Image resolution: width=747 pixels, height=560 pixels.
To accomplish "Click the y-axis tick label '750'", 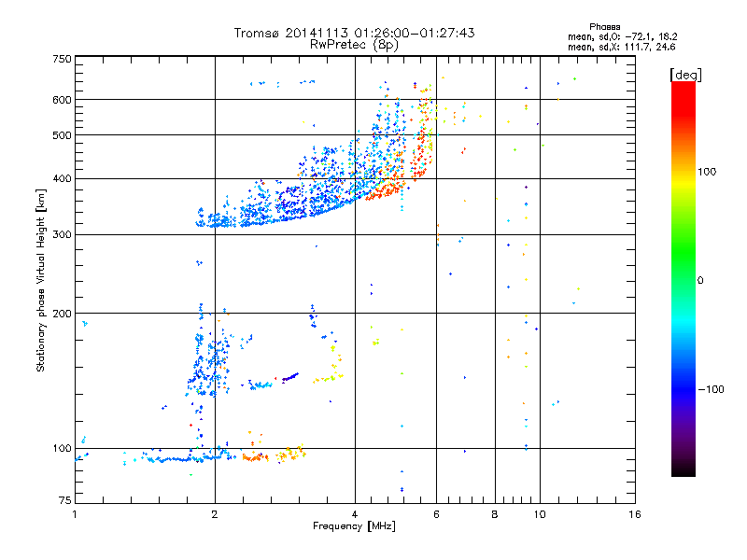I will 62,59.
